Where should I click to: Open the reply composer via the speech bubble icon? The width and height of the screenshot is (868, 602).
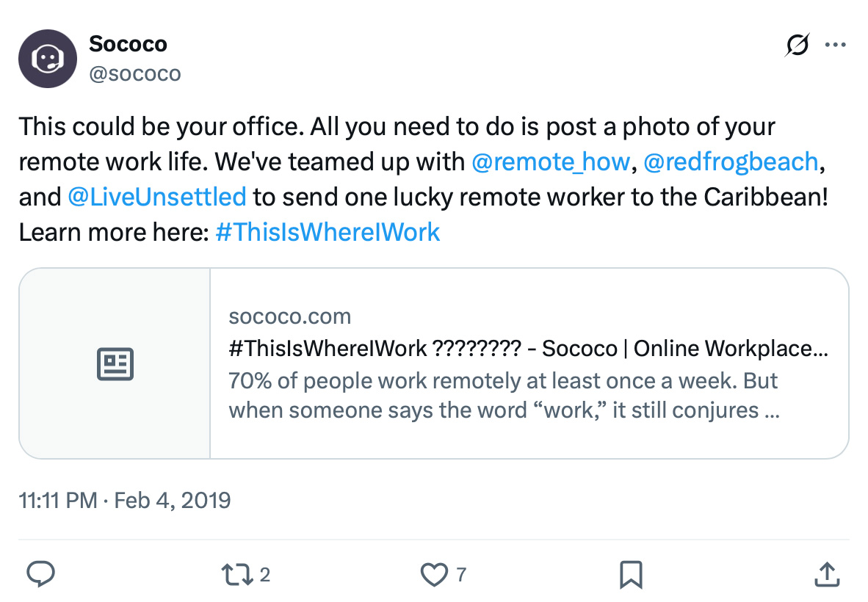[40, 574]
